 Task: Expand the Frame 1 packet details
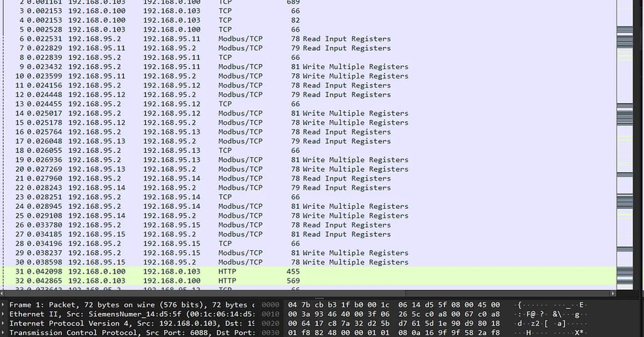coord(3,304)
